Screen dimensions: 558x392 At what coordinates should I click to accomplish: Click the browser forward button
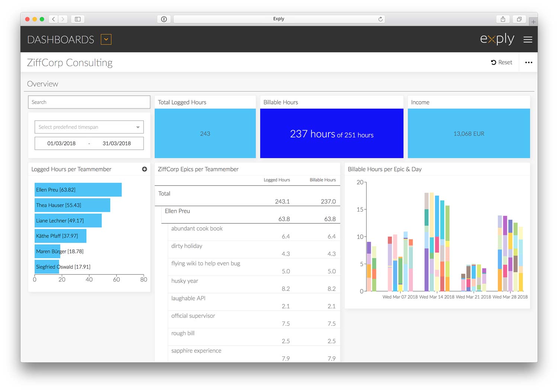tap(63, 19)
